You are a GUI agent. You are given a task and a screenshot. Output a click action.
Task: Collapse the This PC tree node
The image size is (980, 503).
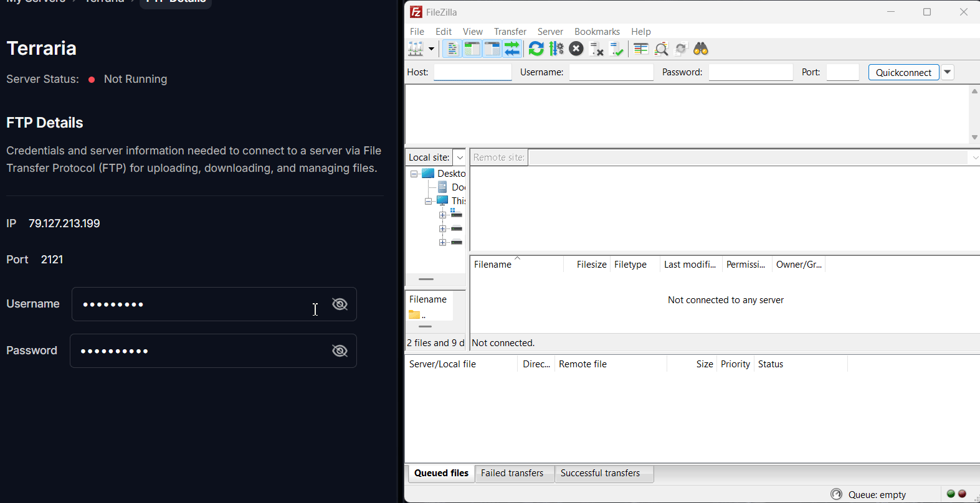coord(429,201)
